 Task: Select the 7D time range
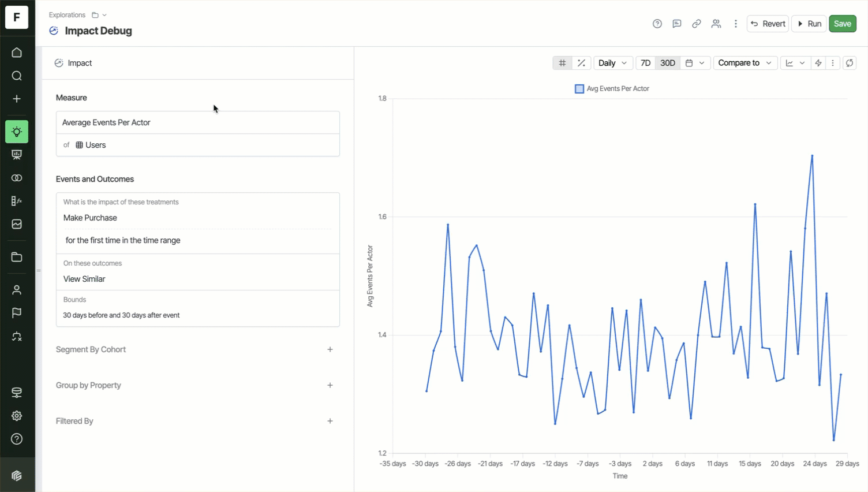click(645, 63)
